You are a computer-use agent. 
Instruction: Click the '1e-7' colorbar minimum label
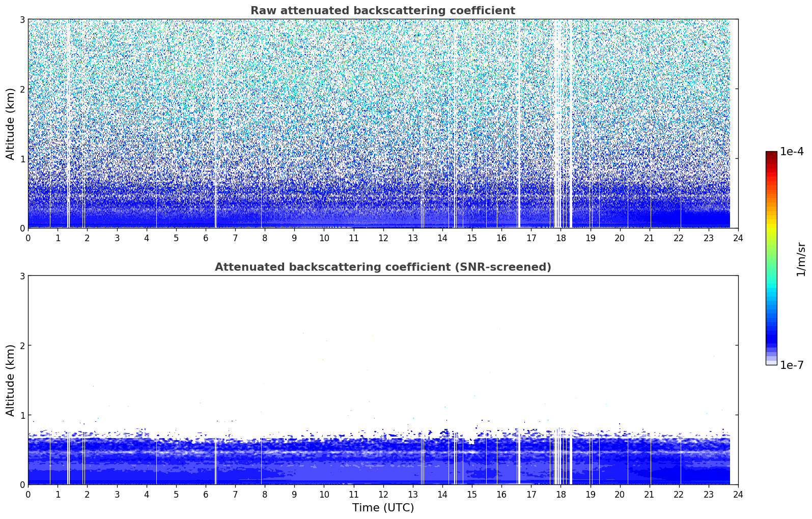(x=792, y=365)
